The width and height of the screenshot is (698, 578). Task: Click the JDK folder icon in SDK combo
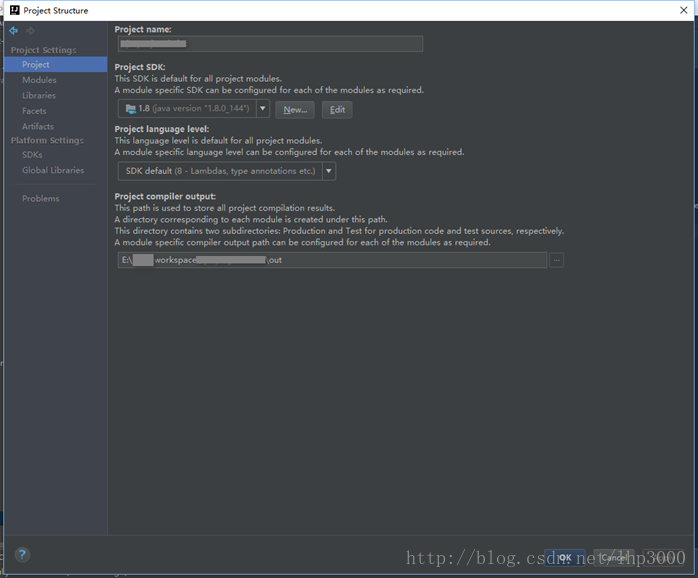[130, 109]
